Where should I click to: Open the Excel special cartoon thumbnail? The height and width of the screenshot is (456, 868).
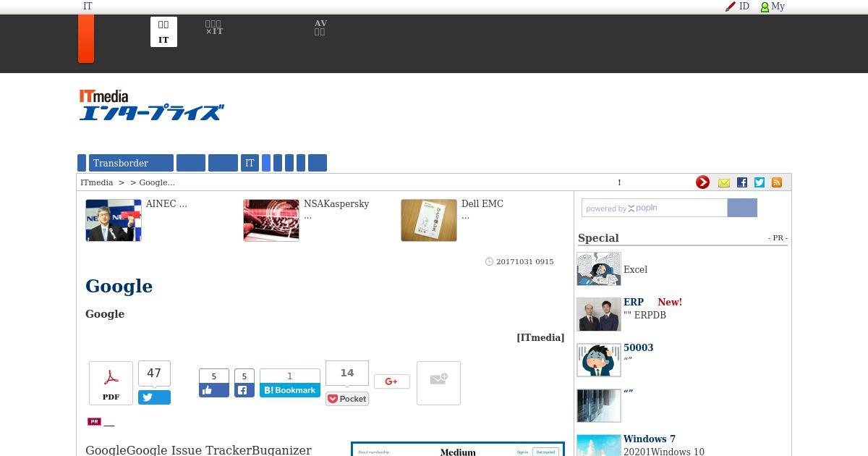(x=599, y=269)
